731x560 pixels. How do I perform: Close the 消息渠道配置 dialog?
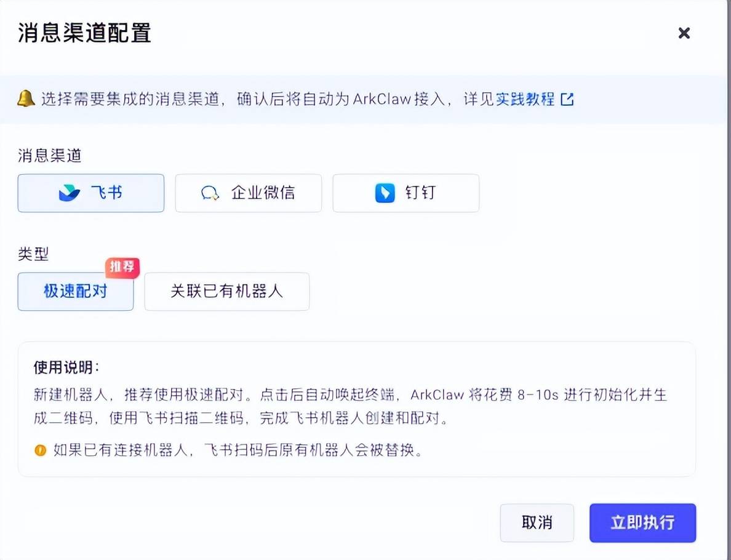pyautogui.click(x=684, y=33)
